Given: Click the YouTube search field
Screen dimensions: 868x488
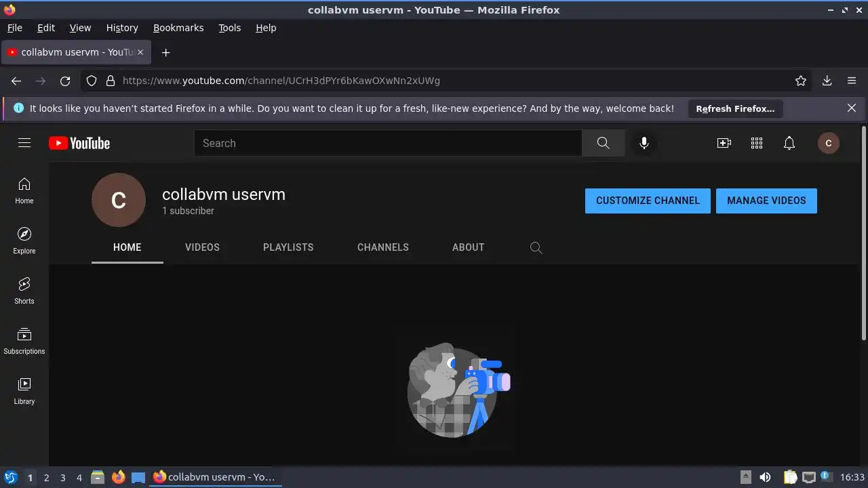Looking at the screenshot, I should point(388,143).
